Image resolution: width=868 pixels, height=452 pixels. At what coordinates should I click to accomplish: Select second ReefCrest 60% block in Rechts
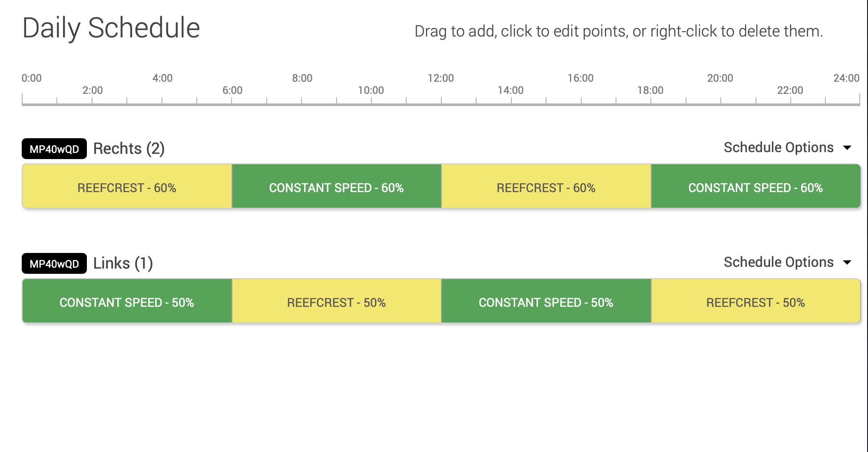pyautogui.click(x=546, y=187)
